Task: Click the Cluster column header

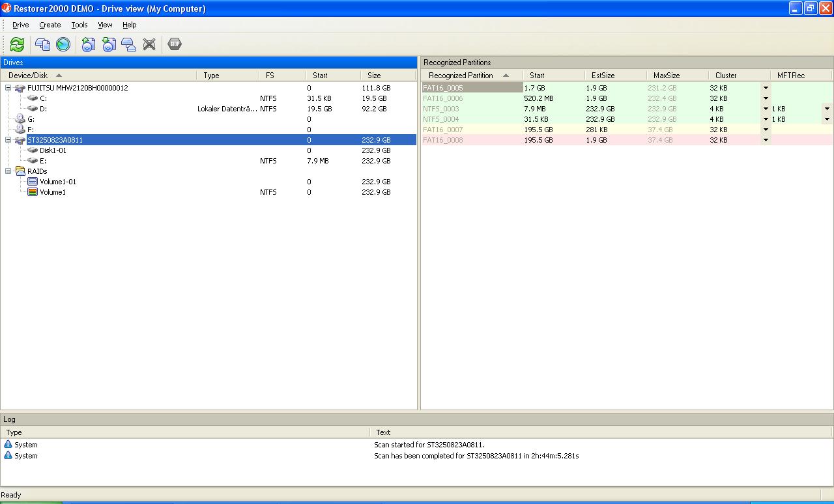Action: click(x=740, y=76)
